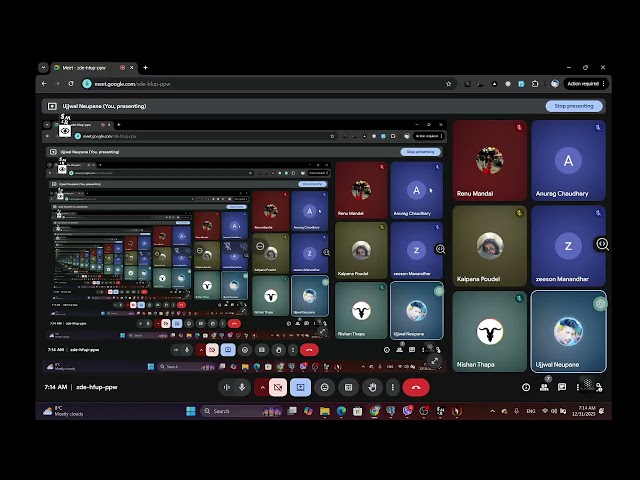Expand audio settings arrow beside microphone

click(227, 387)
